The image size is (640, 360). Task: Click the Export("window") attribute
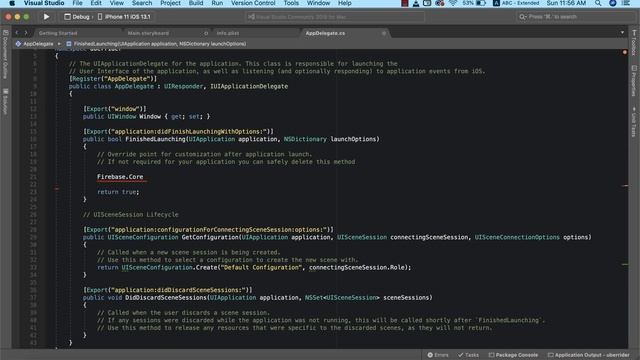[115, 109]
